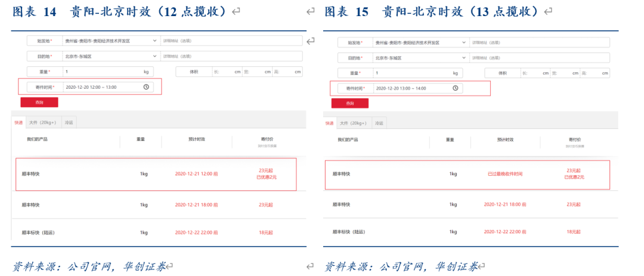Click 顺丰特快 in Figure 14 12:00 前 row
Screen dimensions: 644x276
click(x=31, y=174)
